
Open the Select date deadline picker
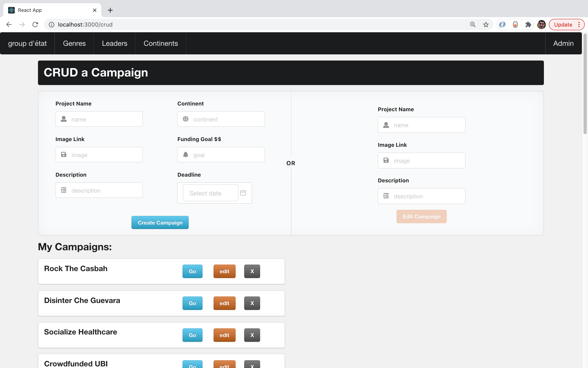coord(211,193)
